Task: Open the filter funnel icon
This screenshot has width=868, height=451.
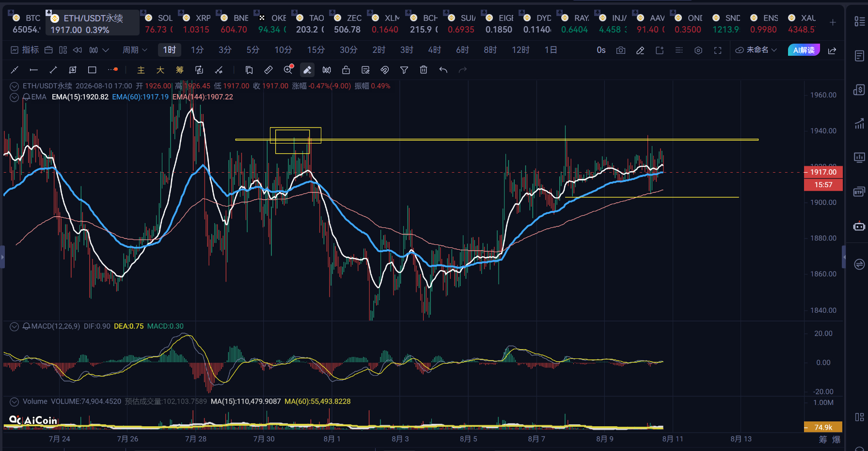Action: (404, 70)
